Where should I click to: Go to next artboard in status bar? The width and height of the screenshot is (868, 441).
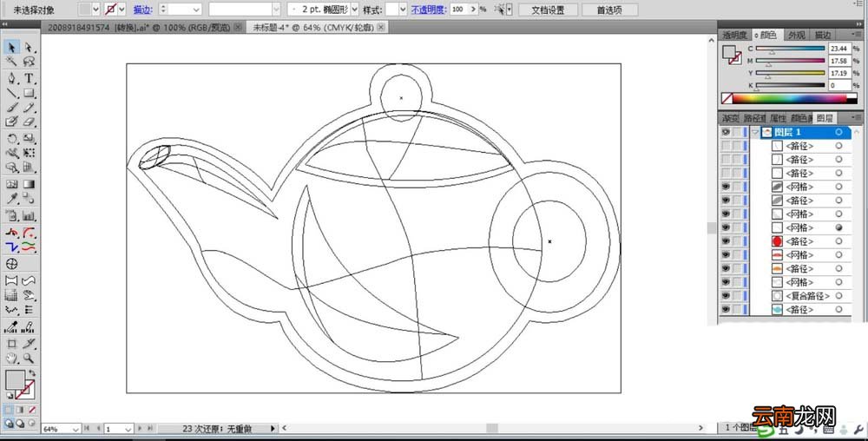point(140,428)
